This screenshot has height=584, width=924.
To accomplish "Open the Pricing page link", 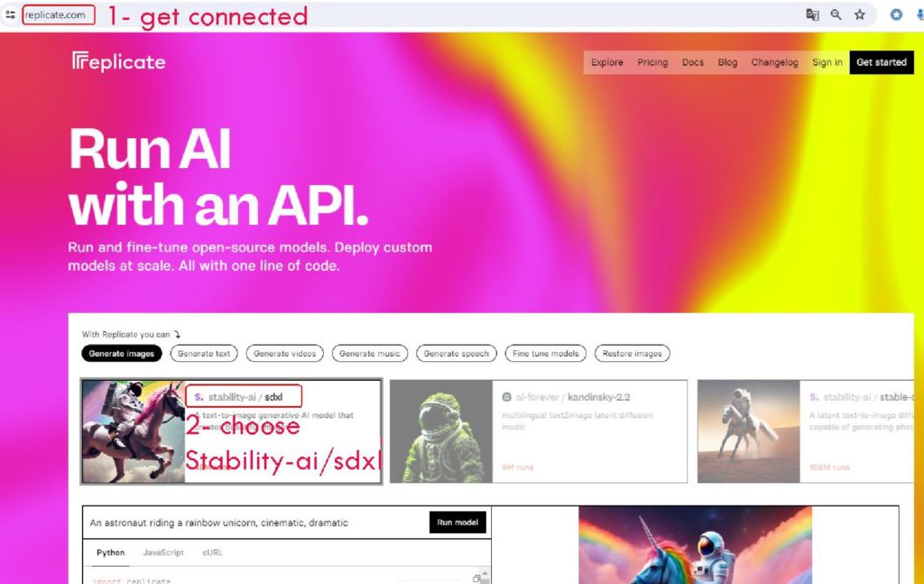I will click(652, 62).
